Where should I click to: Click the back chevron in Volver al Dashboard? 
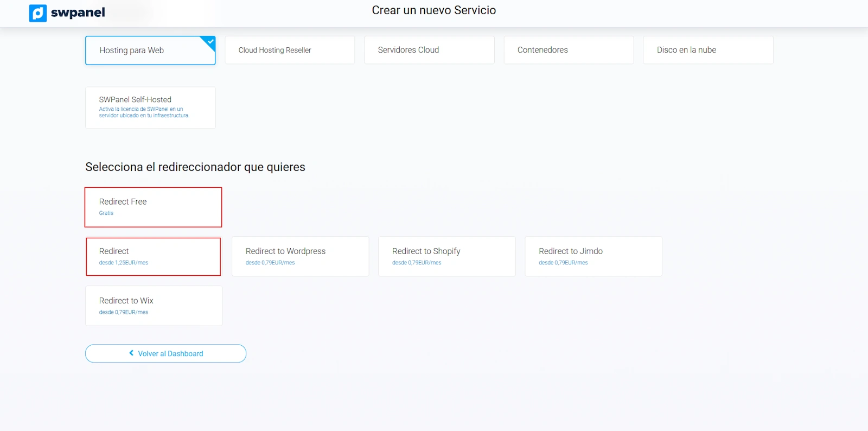click(131, 353)
